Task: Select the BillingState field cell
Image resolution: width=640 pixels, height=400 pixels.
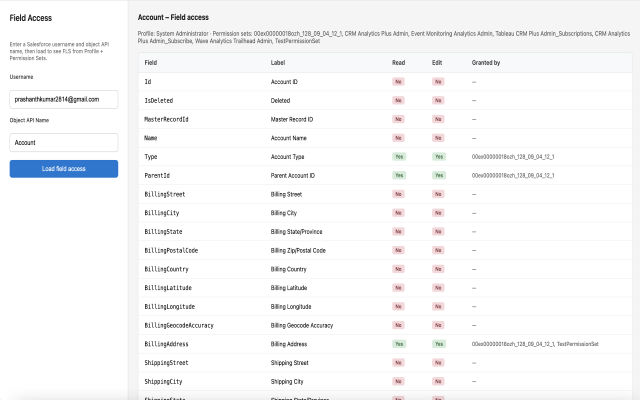Action: (x=163, y=232)
